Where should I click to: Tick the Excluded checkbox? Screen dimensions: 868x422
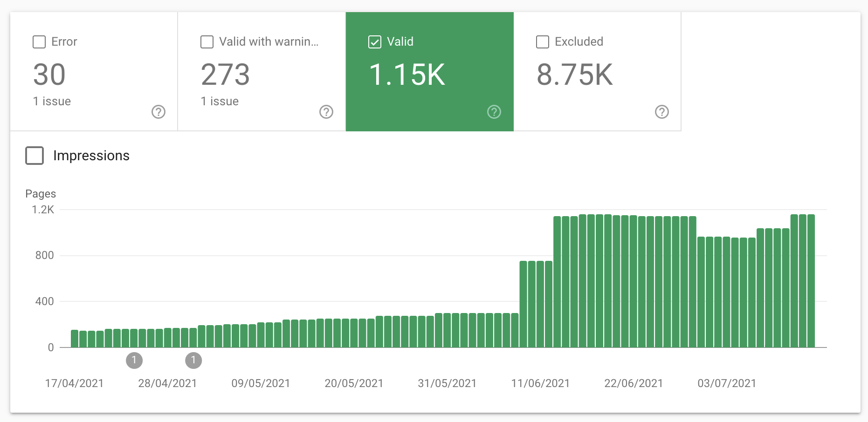point(543,42)
